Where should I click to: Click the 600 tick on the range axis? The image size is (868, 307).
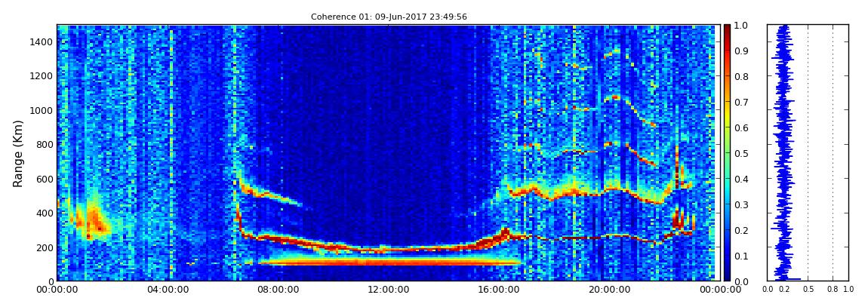click(x=45, y=179)
